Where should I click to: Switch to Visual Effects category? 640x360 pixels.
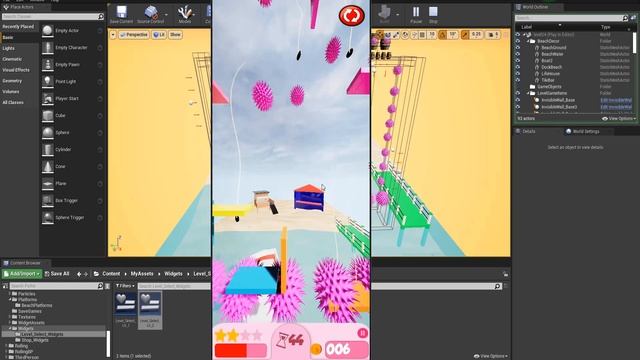coord(16,70)
